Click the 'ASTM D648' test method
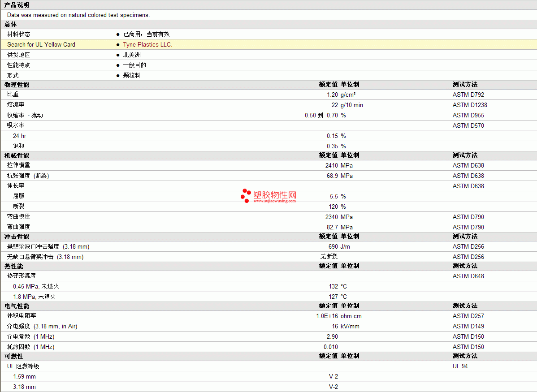The height and width of the screenshot is (392, 537). 468,276
